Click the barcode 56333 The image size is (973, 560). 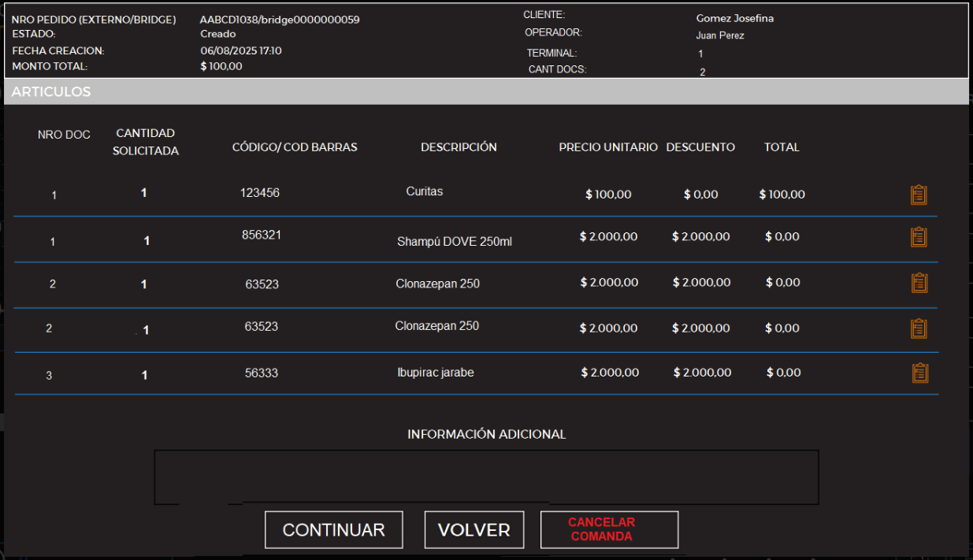pos(262,373)
